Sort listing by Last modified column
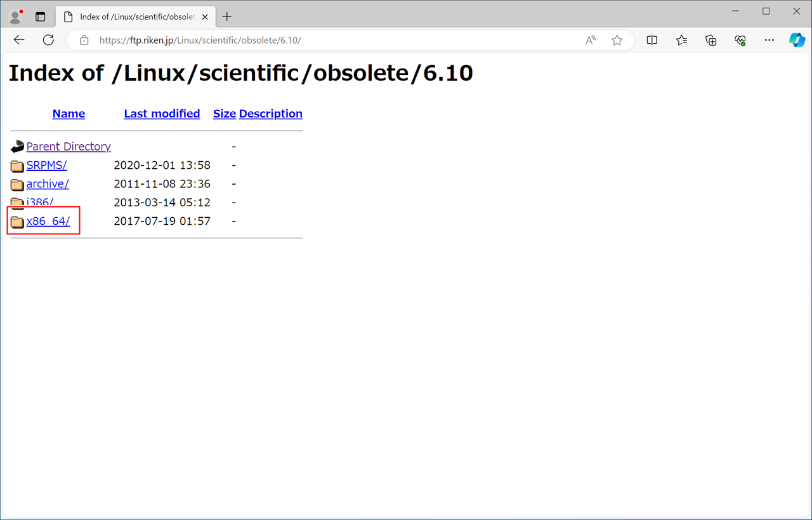Screen dimensions: 812x520 (x=162, y=114)
